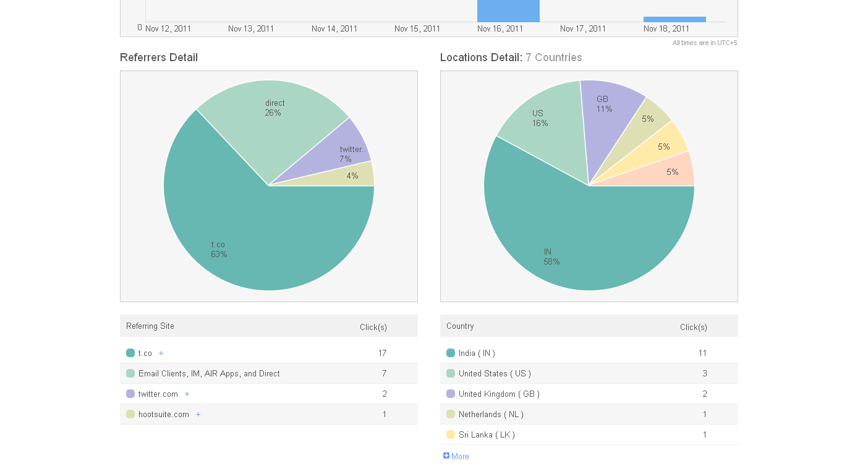Expand t.co referrer with plus icon
This screenshot has width=868, height=474.
(x=161, y=353)
